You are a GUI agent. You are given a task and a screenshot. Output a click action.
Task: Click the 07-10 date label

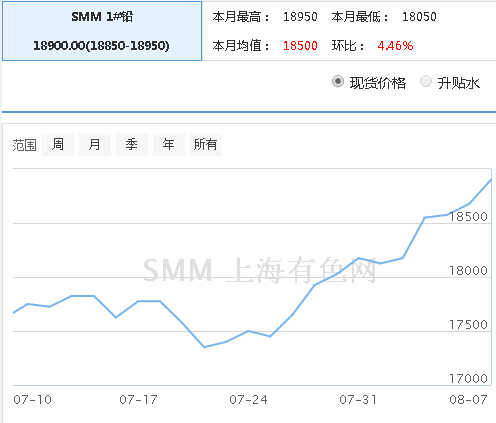click(32, 400)
